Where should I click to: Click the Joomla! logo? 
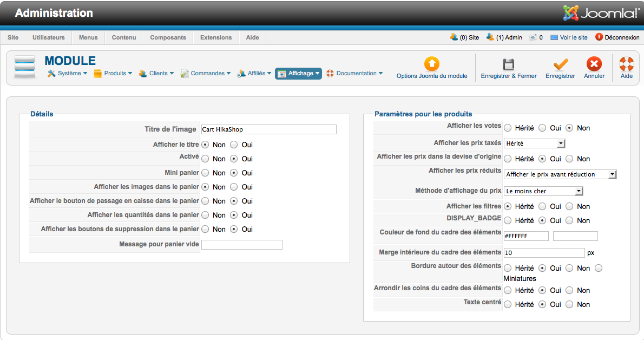tap(601, 13)
